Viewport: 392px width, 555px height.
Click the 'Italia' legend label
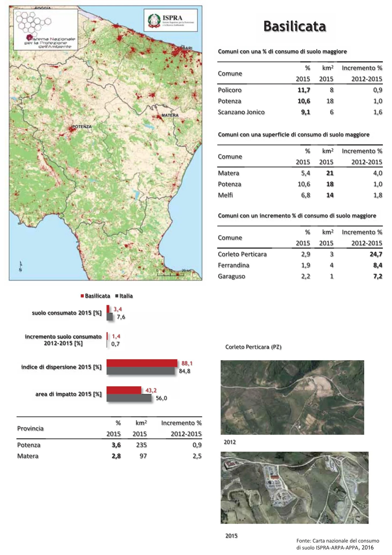126,296
